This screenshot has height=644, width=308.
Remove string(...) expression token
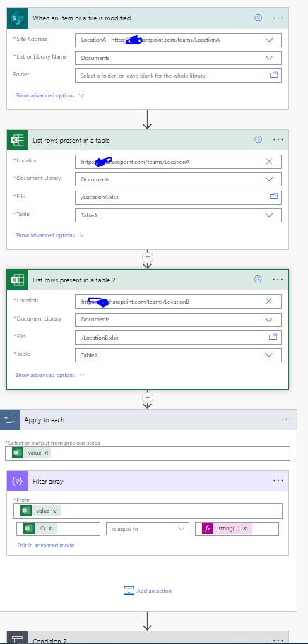(x=244, y=529)
